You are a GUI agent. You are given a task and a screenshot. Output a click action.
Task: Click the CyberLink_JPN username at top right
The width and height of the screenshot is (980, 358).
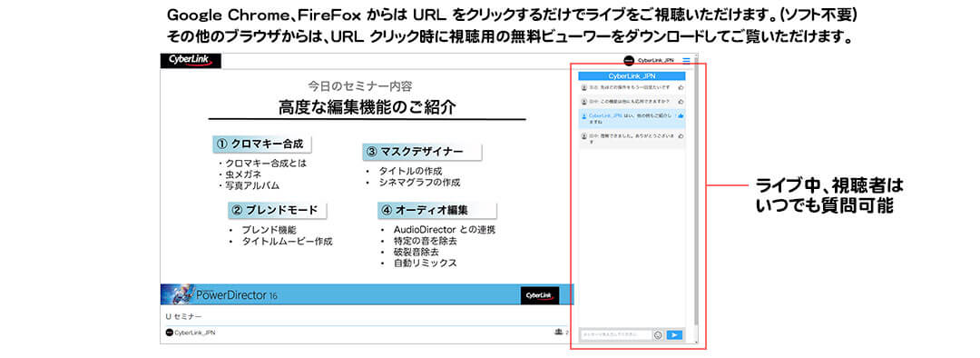coord(655,61)
